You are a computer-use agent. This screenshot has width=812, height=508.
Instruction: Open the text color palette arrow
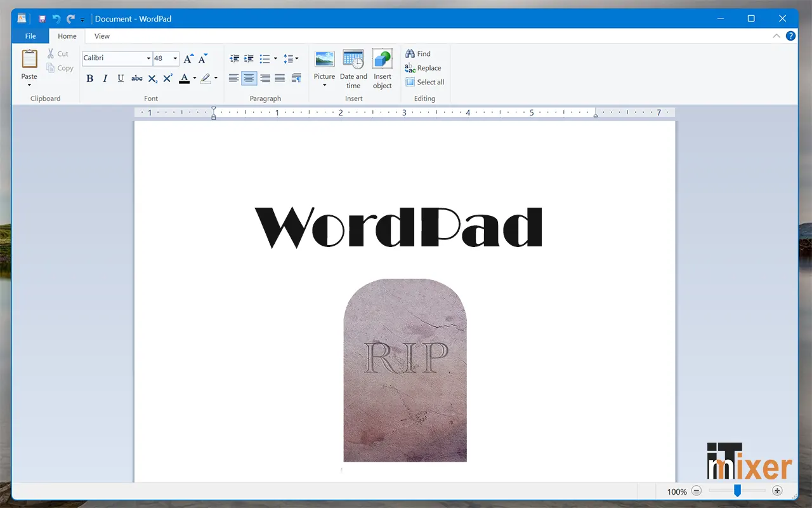pyautogui.click(x=195, y=78)
